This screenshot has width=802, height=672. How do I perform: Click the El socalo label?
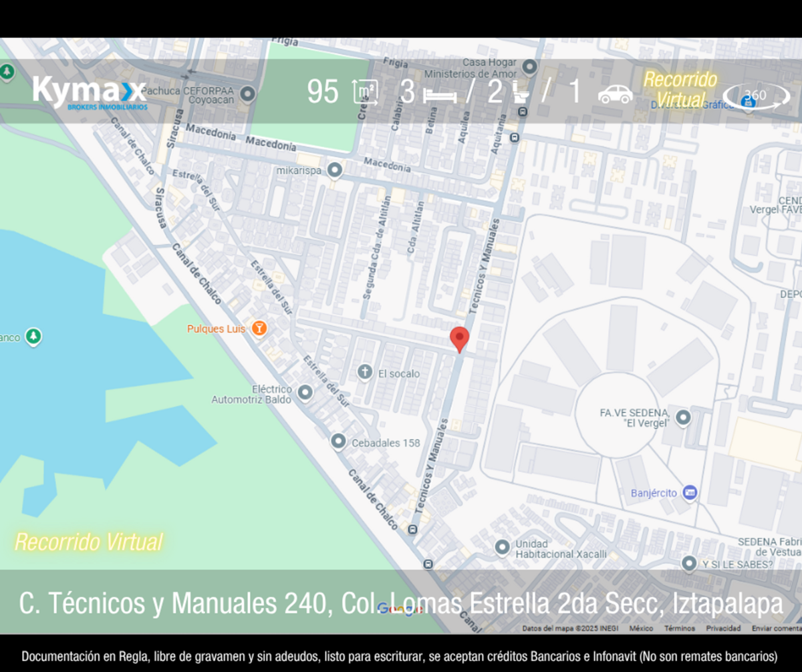click(399, 373)
